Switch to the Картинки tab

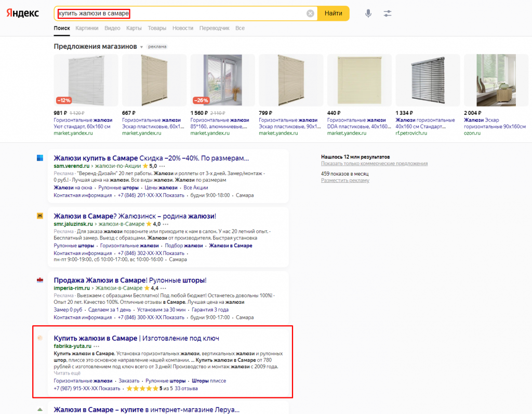click(x=87, y=28)
